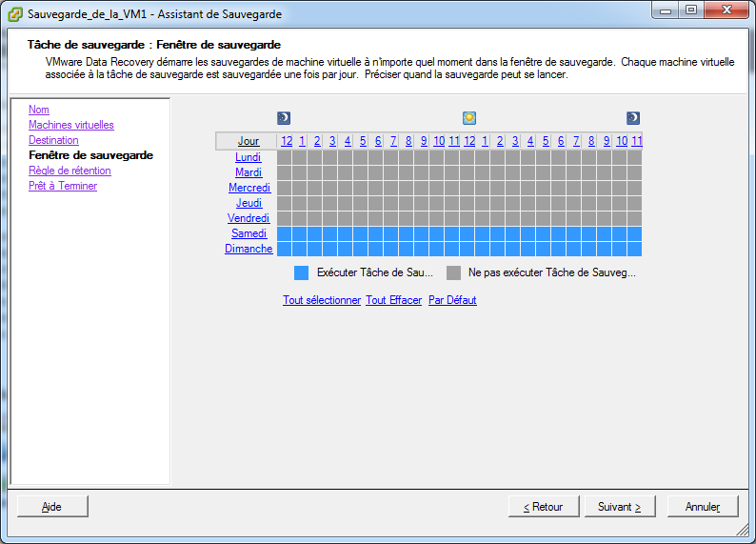Toggle Samedi cell under midnight 12 column

[x=284, y=234]
